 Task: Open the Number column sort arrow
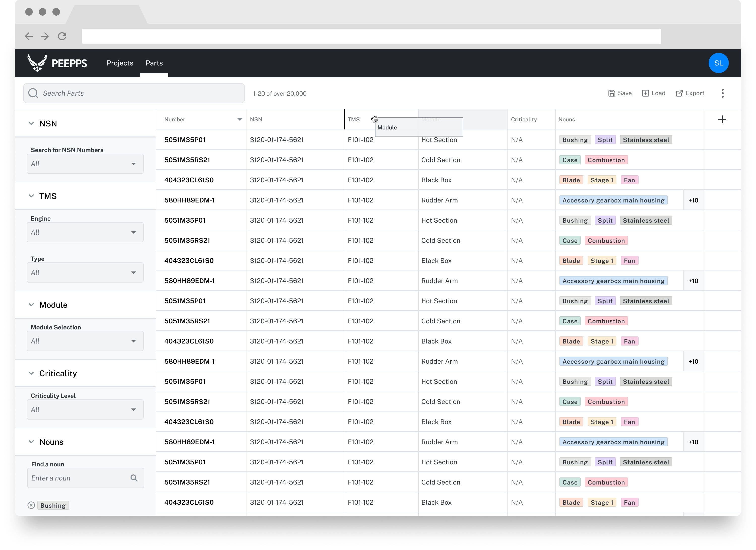click(239, 120)
